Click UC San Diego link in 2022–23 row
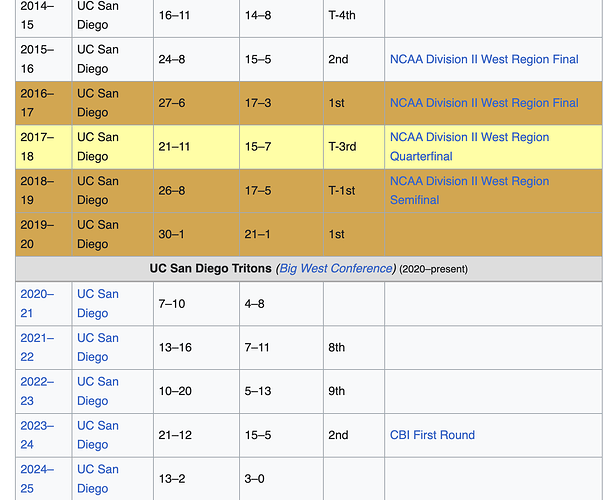Image resolution: width=604 pixels, height=500 pixels. pos(98,391)
